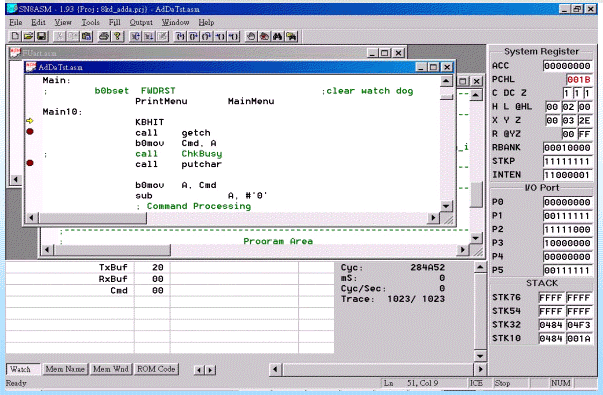This screenshot has width=603, height=395.
Task: Click the AdDaTst.asm horizontal scrollbar thumb
Action: coord(92,218)
